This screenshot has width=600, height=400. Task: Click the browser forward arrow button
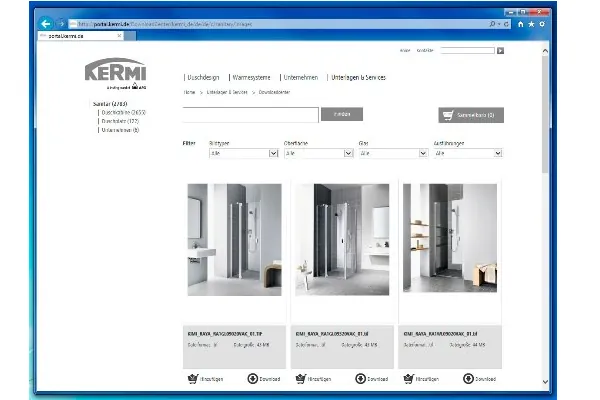60,24
